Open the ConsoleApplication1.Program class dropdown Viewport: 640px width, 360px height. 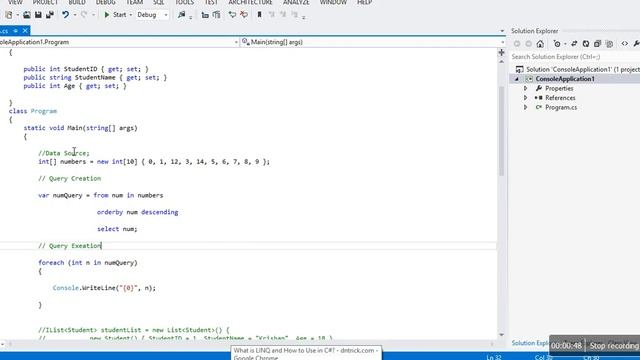click(119, 42)
